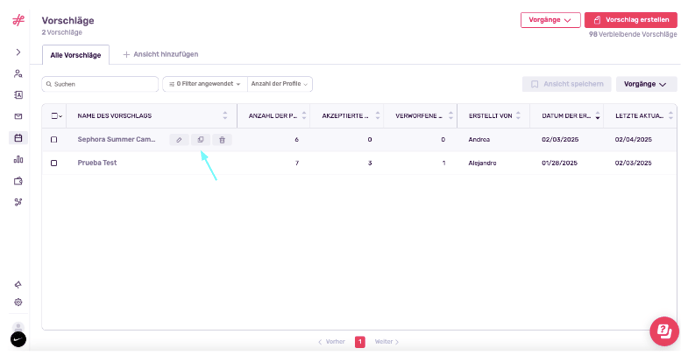Click creator cell Andrea

tap(479, 140)
